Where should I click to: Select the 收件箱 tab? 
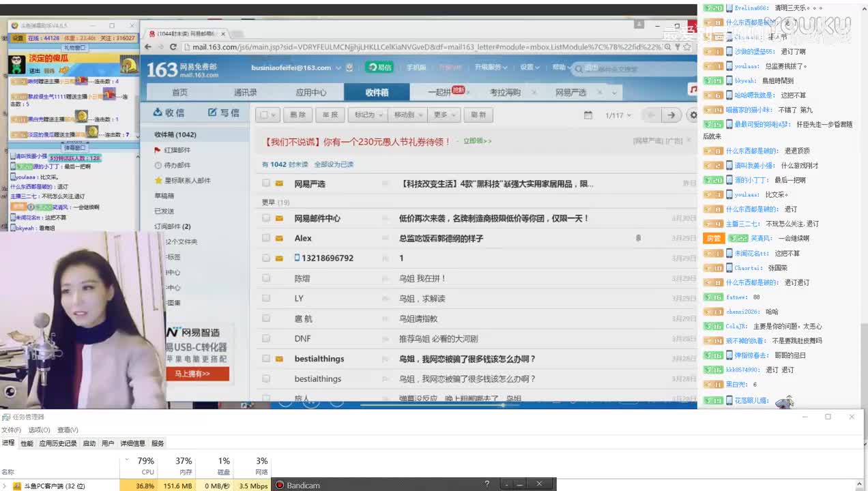pyautogui.click(x=377, y=93)
